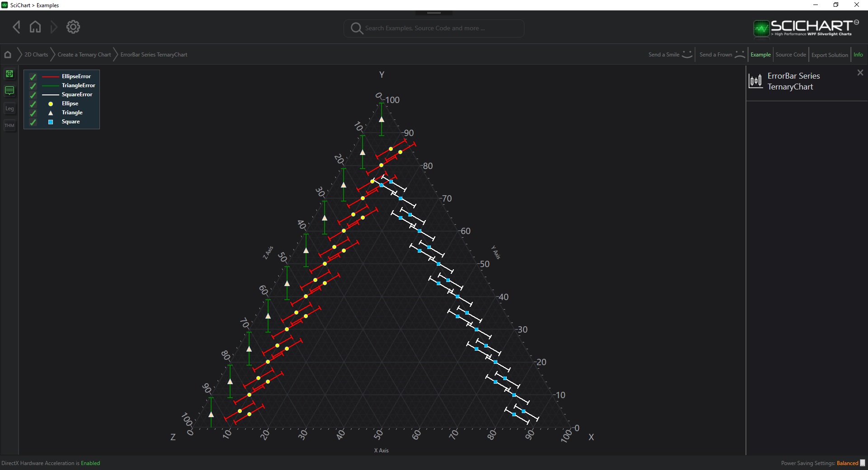Screen dimensions: 868x470
Task: Toggle the tooltip annotation sidebar icon
Action: point(9,91)
